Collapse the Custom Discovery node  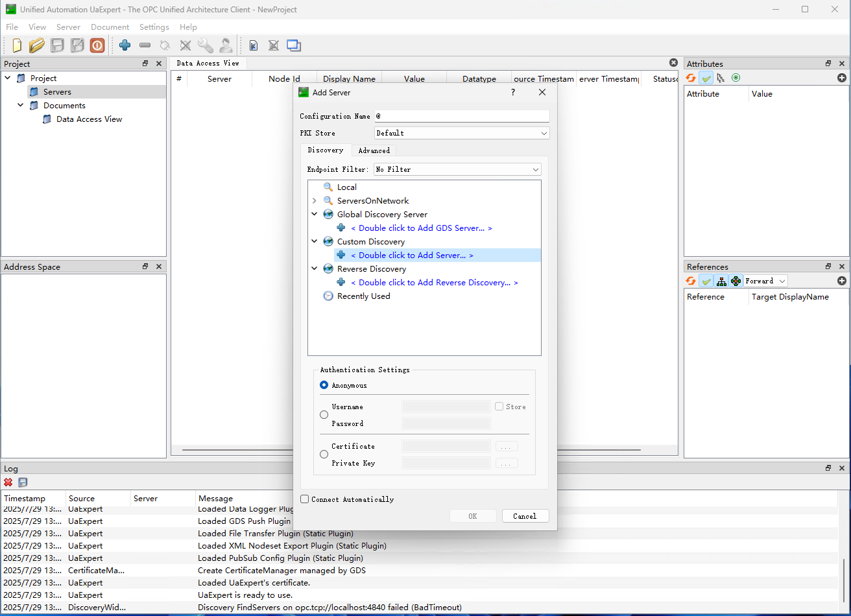pyautogui.click(x=315, y=242)
